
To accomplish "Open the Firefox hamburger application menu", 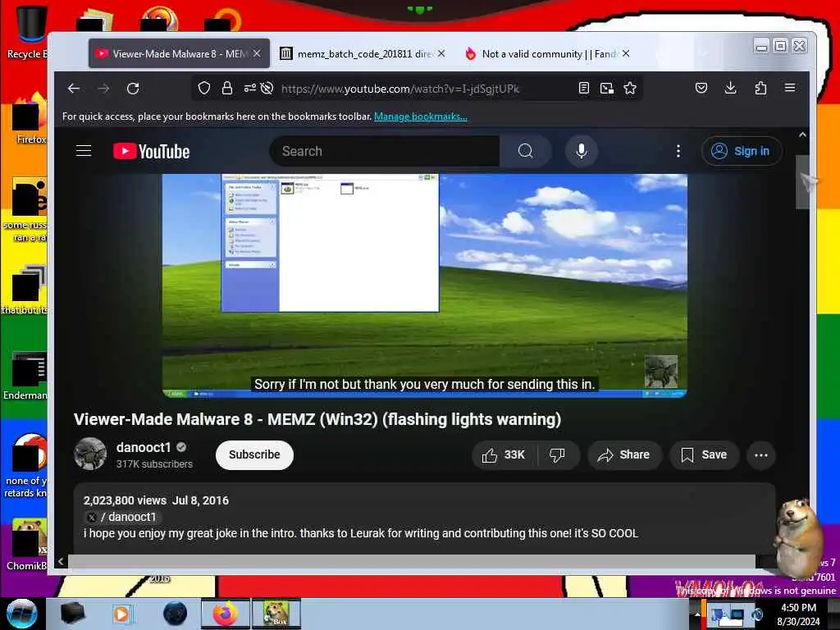I will coord(790,87).
